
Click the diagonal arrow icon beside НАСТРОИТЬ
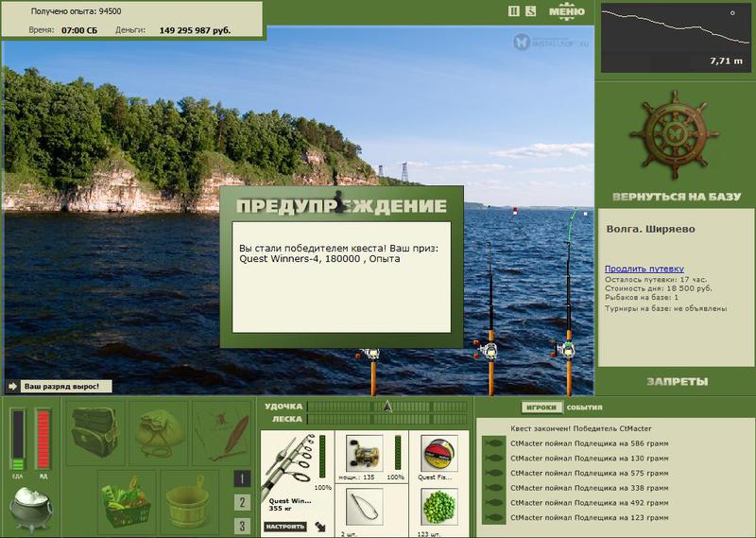click(x=320, y=527)
